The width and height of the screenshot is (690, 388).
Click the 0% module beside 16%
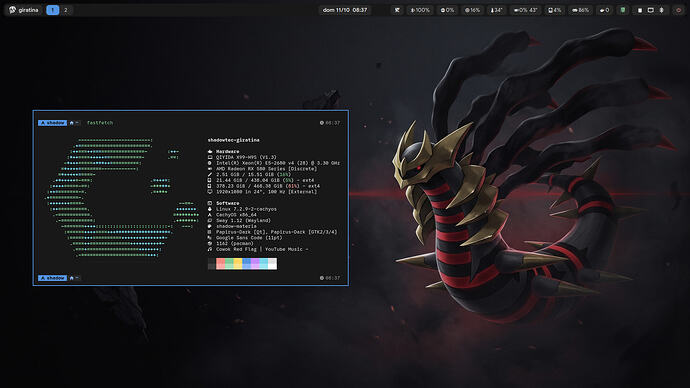click(x=447, y=10)
